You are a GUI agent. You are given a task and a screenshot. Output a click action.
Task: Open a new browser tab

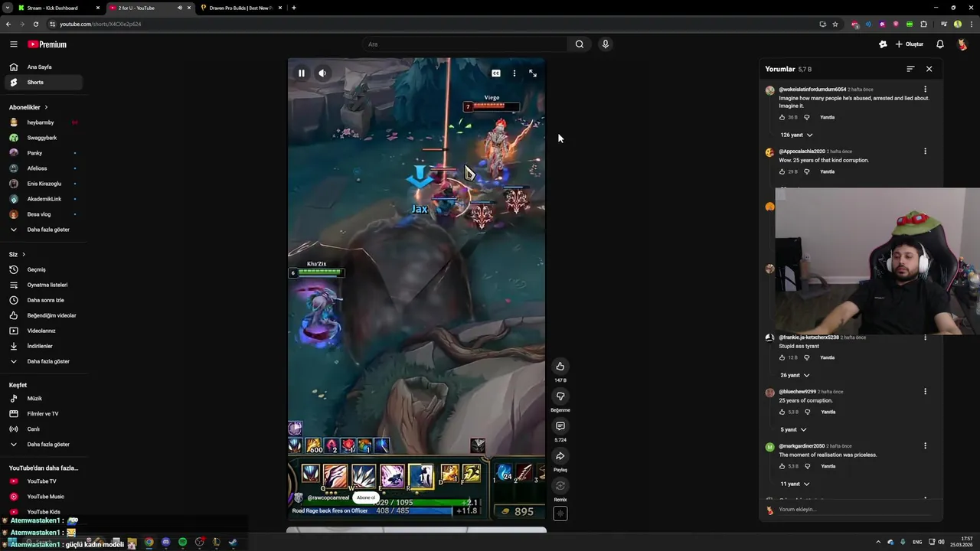pos(294,8)
